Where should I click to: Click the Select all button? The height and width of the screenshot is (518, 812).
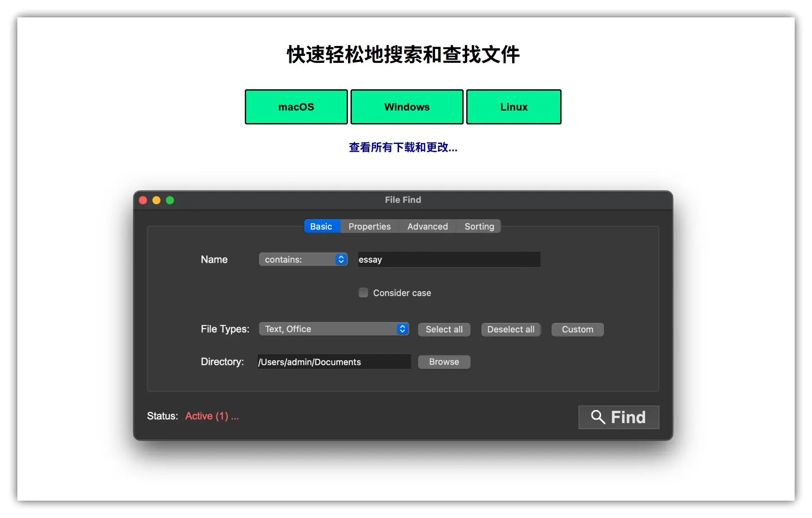(444, 329)
